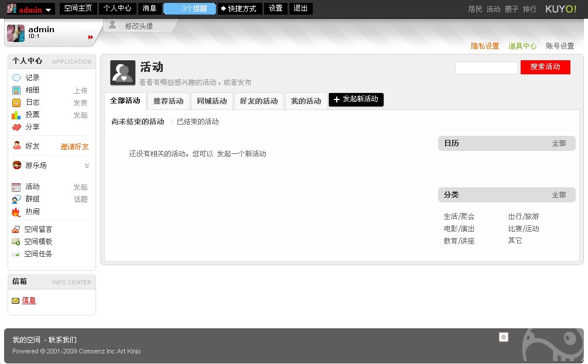Viewport: 588px width, 364px height.
Task: Click the large 活动 heading icon
Action: tap(122, 73)
